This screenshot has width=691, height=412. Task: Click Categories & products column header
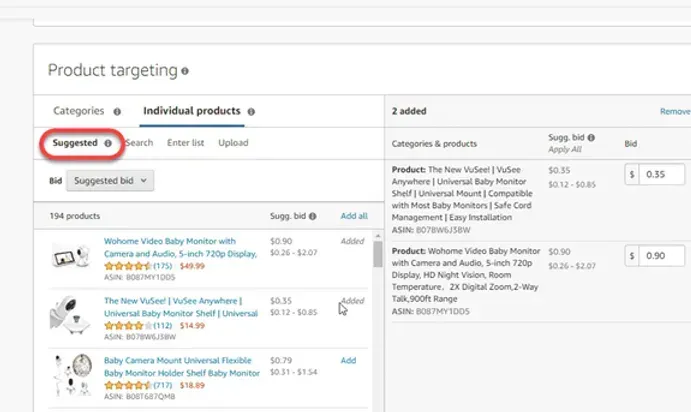pyautogui.click(x=434, y=144)
